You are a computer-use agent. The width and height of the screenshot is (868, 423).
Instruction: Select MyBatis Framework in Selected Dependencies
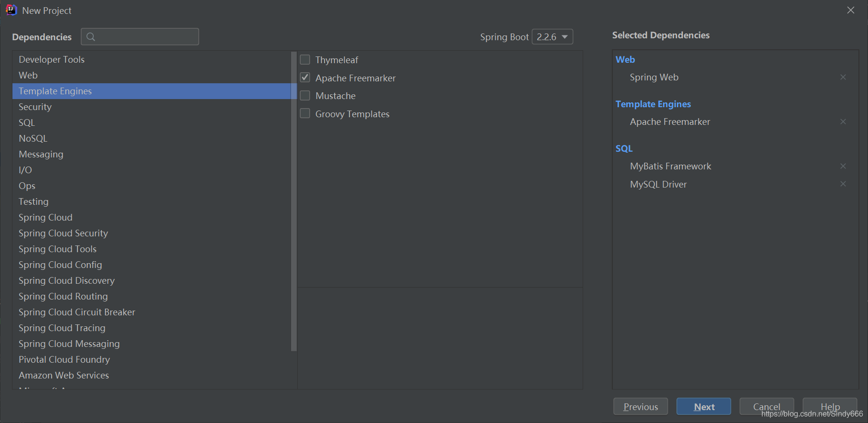point(671,166)
